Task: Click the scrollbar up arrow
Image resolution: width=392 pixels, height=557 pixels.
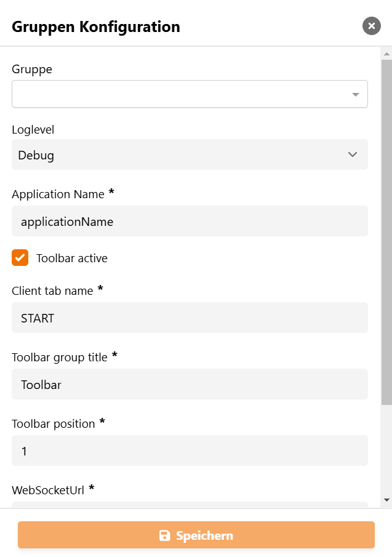Action: [x=386, y=54]
